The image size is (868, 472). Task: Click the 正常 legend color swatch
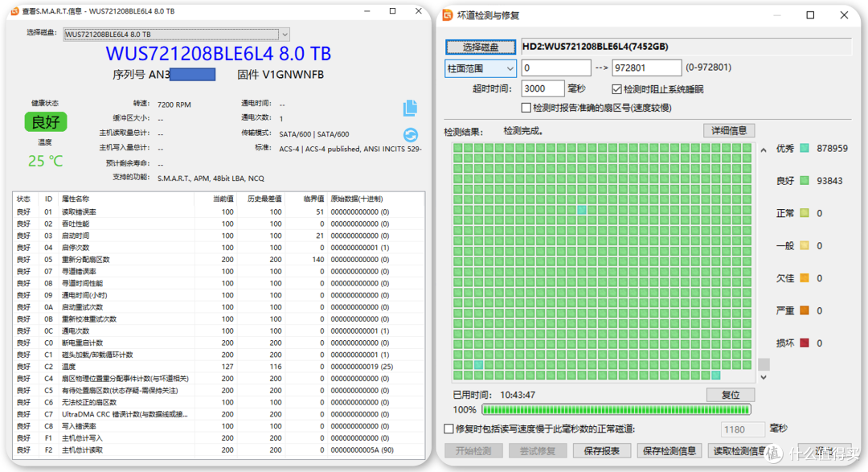click(x=805, y=213)
